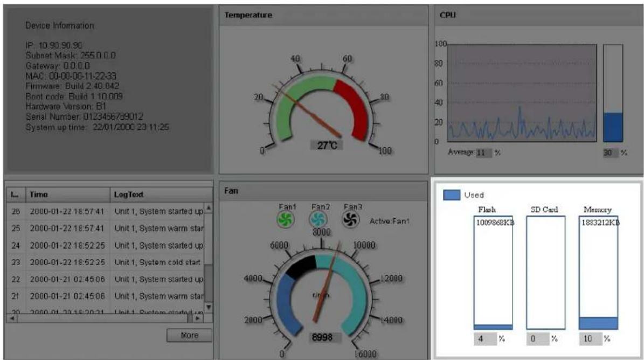644x360 pixels.
Task: Select log row 22 dated 2000-01-21
Action: tap(105, 279)
